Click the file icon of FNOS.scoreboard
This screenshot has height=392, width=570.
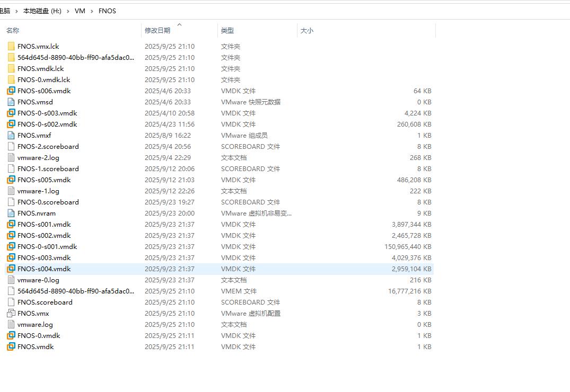11,302
